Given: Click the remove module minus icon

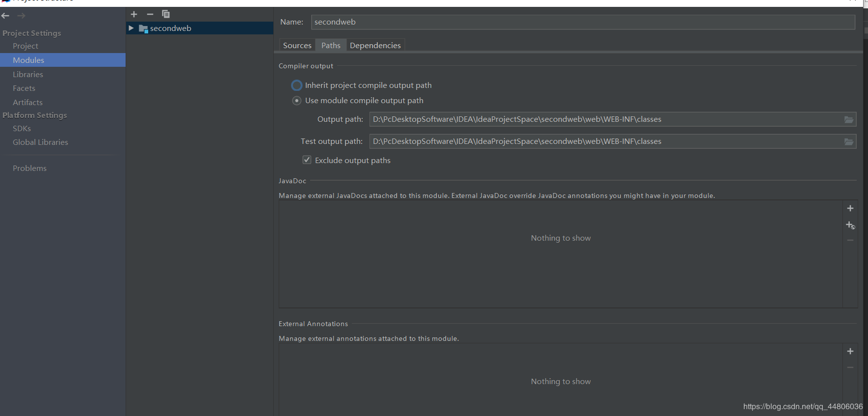Looking at the screenshot, I should tap(150, 14).
